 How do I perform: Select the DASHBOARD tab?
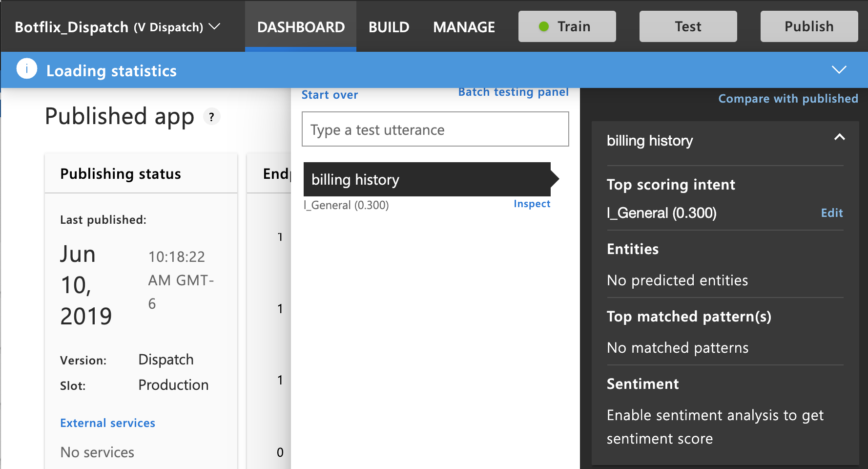click(300, 27)
